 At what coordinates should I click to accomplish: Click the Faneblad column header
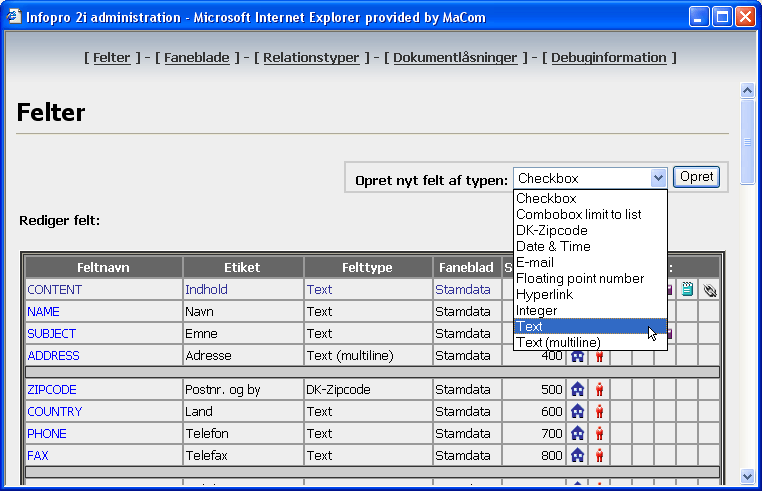(x=467, y=267)
